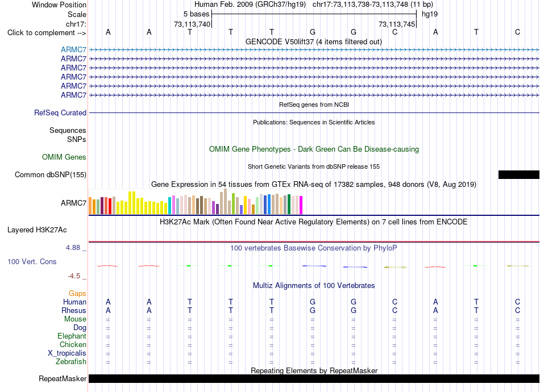Click the 'Zebrafish' species label

(x=71, y=362)
